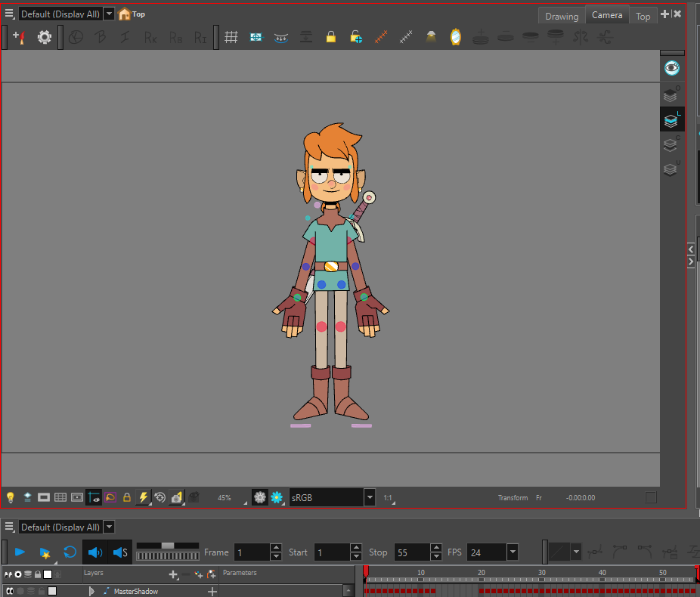Viewport: 700px width, 597px height.
Task: Click the plus on the MasterShadow row
Action: pyautogui.click(x=212, y=592)
